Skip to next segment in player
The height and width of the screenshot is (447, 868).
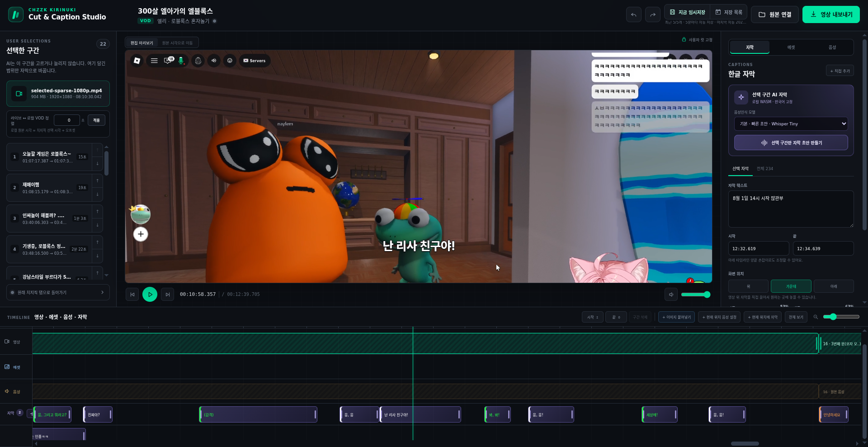point(167,294)
